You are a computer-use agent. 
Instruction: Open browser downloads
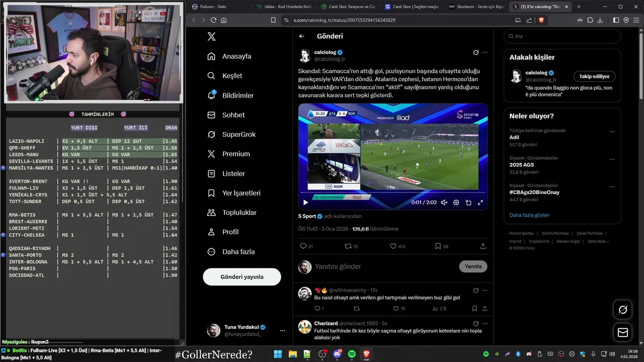point(600,20)
